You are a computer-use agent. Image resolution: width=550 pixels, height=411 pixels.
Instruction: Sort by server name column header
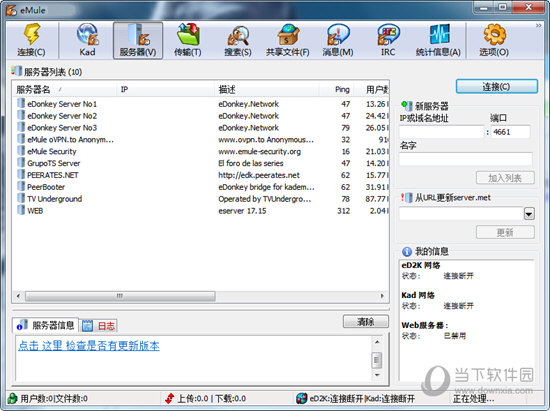(x=64, y=89)
